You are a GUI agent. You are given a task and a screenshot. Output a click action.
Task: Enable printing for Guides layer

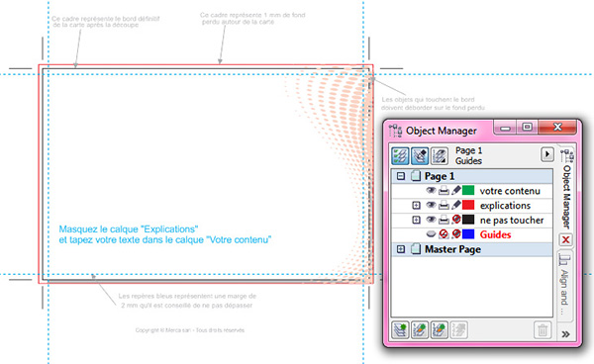pyautogui.click(x=444, y=234)
